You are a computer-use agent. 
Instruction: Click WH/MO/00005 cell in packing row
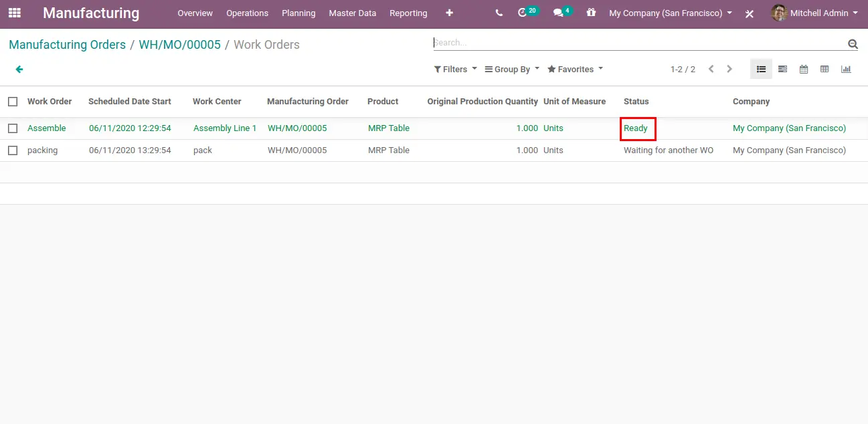pos(297,150)
